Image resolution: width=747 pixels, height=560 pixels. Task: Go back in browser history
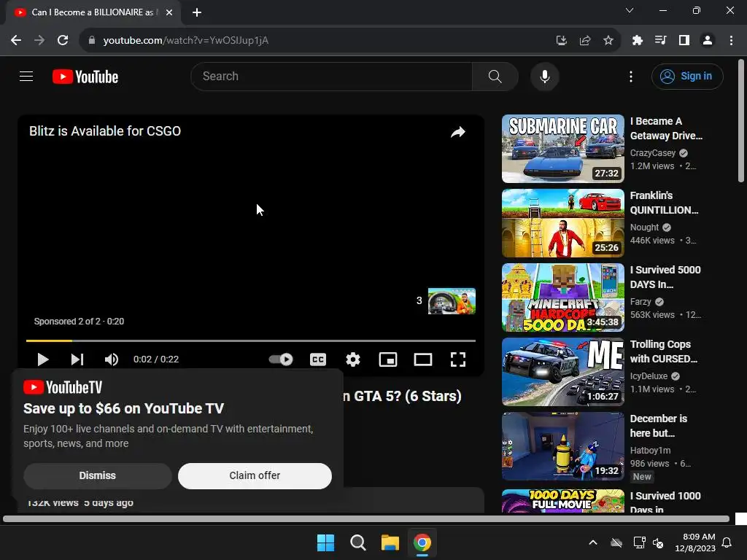pyautogui.click(x=16, y=41)
